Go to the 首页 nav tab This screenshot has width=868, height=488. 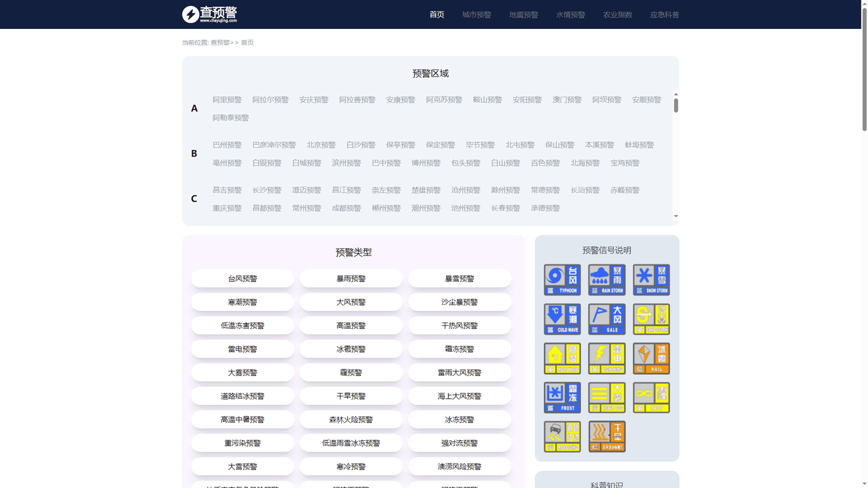point(437,14)
